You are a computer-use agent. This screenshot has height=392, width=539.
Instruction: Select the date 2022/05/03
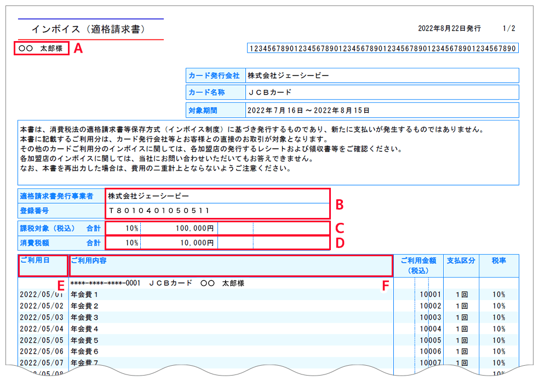42,318
